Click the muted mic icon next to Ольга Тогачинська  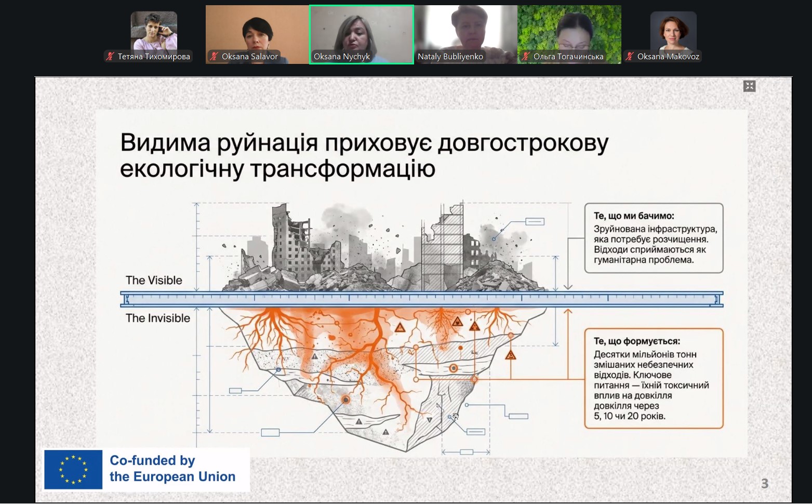(x=526, y=57)
